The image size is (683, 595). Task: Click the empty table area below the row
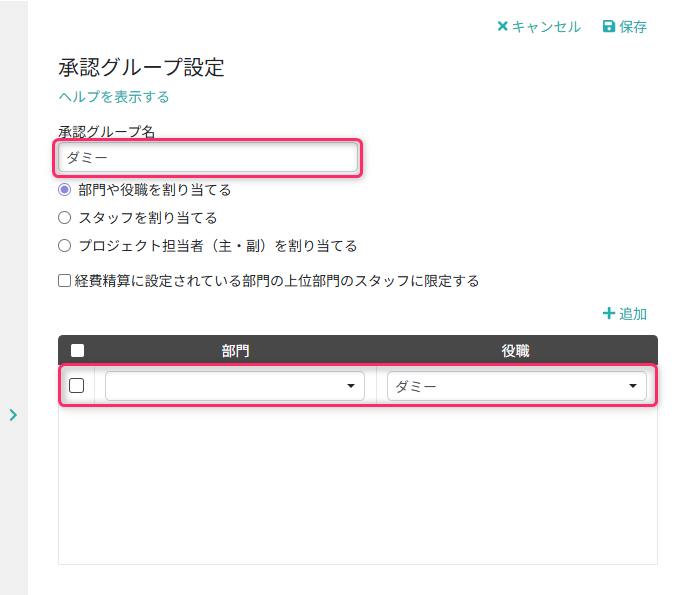[357, 485]
